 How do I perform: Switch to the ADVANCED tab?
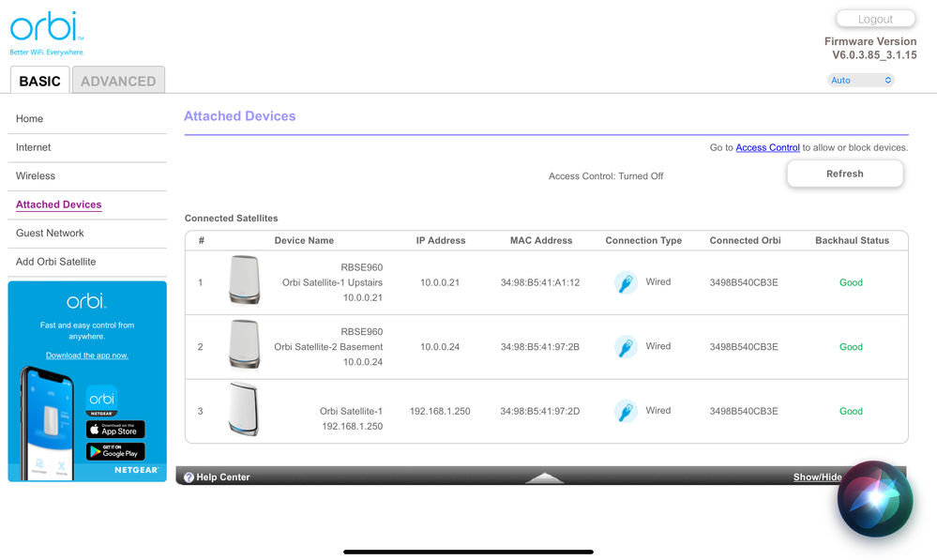click(x=118, y=81)
